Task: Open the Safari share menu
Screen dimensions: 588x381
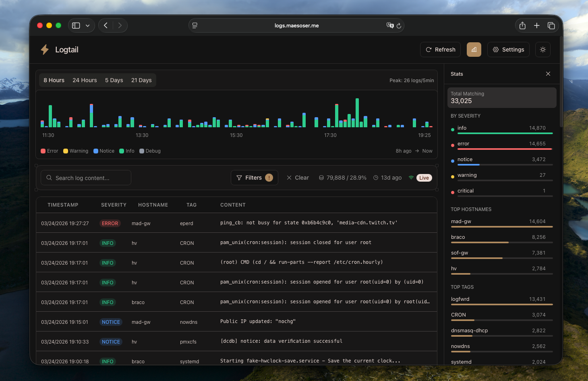Action: (522, 25)
